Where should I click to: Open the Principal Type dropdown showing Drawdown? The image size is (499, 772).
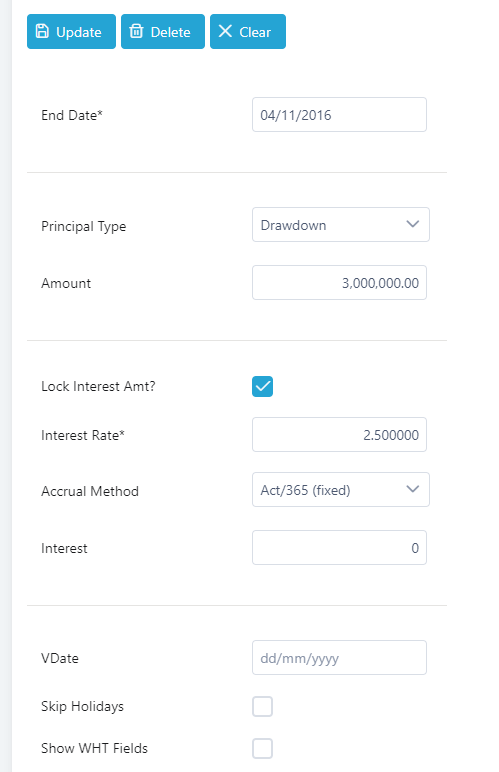[341, 225]
